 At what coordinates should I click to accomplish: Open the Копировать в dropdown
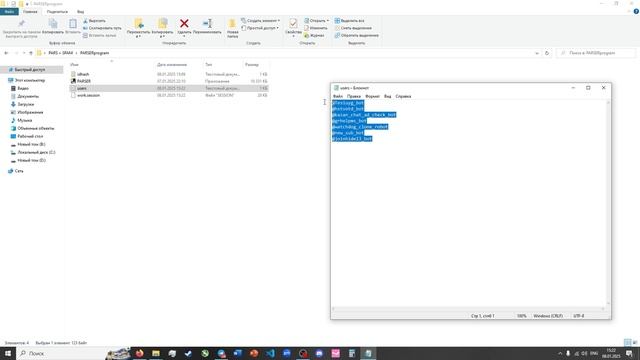click(162, 34)
